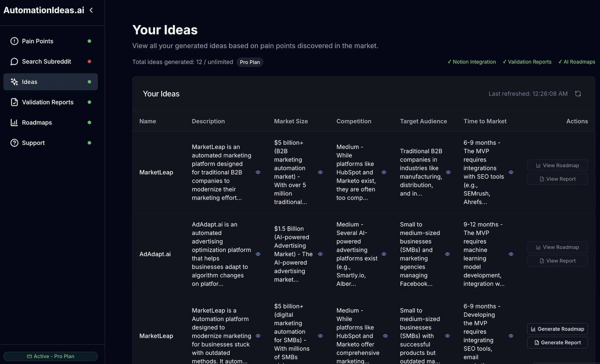Expand the Time to Market details for MarketLeap
Image resolution: width=600 pixels, height=364 pixels.
[x=511, y=172]
